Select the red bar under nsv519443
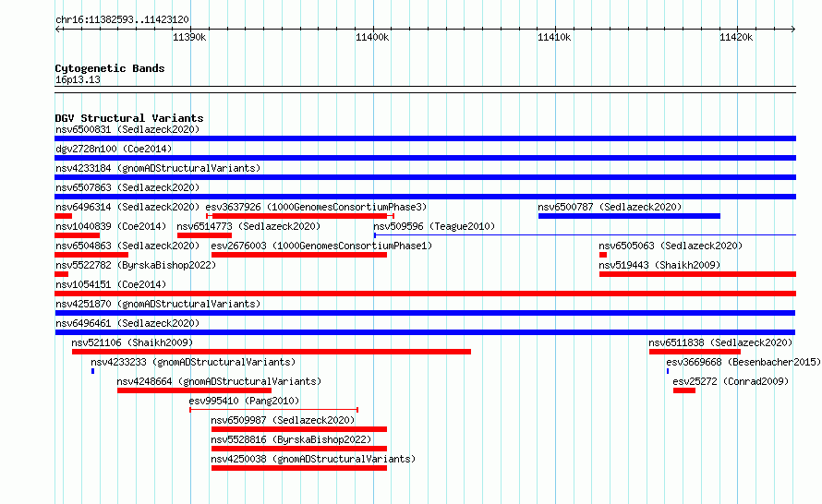The height and width of the screenshot is (504, 822). click(x=697, y=274)
